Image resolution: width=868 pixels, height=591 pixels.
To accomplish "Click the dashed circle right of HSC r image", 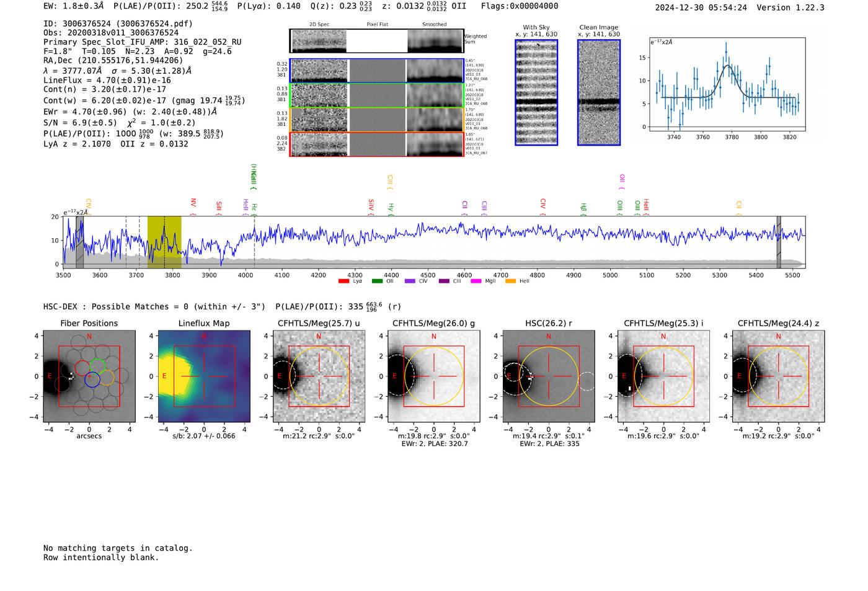I will coord(587,381).
